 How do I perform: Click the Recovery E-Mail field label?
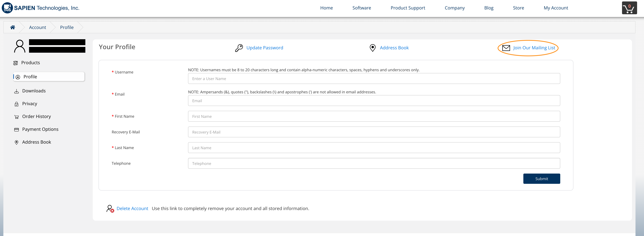tap(126, 132)
